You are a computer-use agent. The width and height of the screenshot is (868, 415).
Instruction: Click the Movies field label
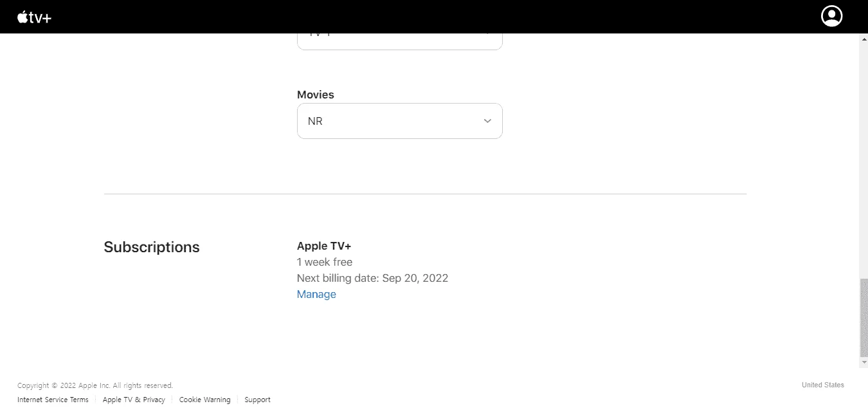(x=316, y=95)
